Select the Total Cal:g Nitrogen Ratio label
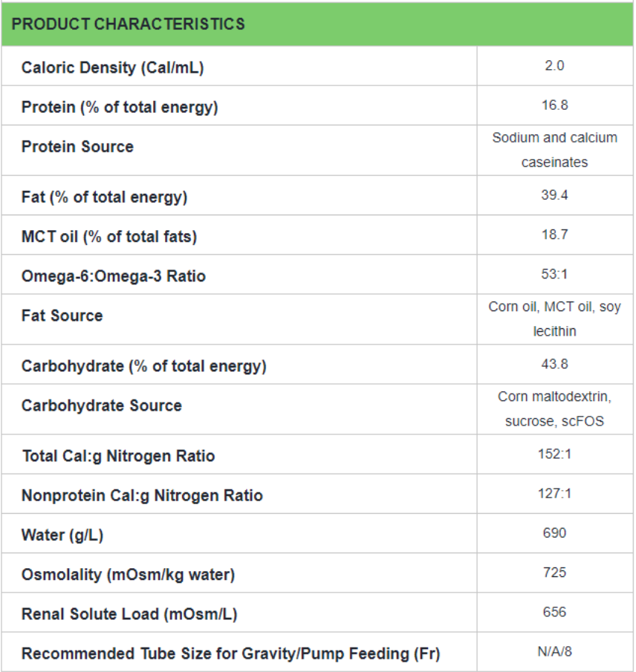This screenshot has width=636, height=672. point(118,456)
